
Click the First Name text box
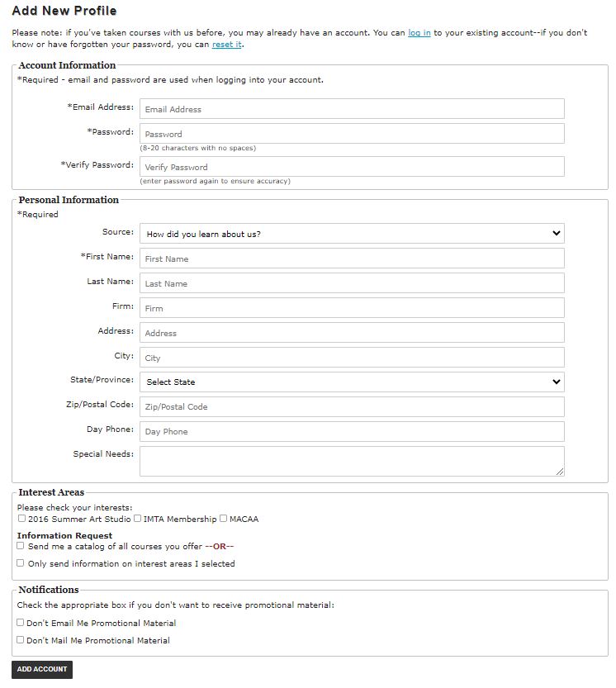point(352,259)
